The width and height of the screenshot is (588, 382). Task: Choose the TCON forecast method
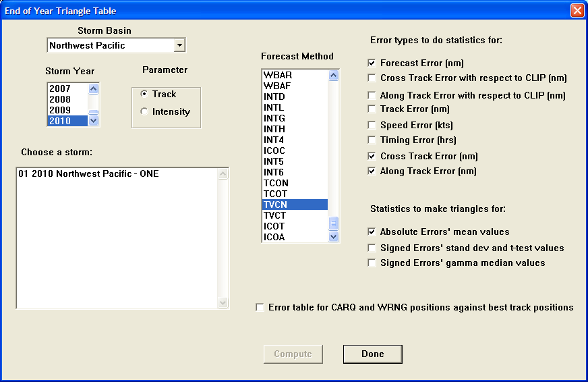click(x=276, y=183)
